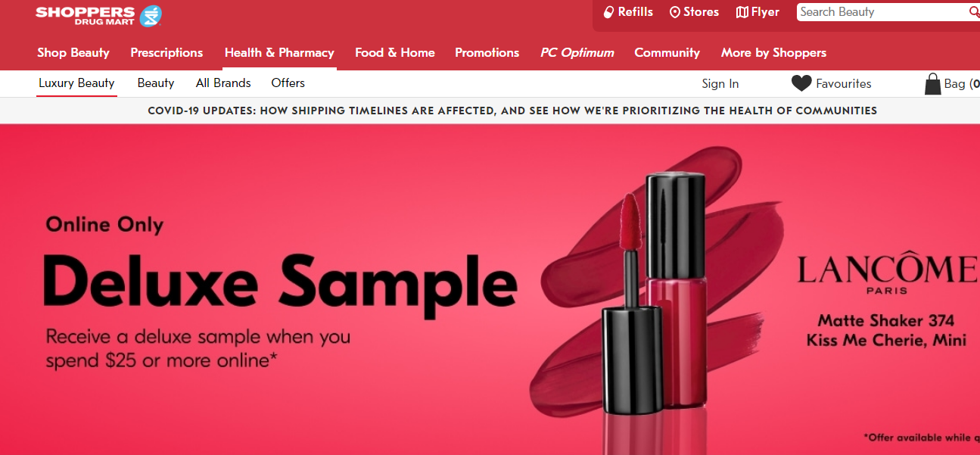Click the Refills pill icon
This screenshot has height=455, width=980.
[x=608, y=12]
